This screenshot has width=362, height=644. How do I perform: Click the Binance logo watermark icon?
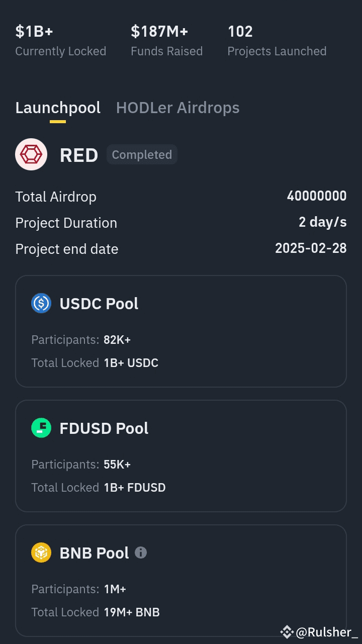(x=287, y=632)
